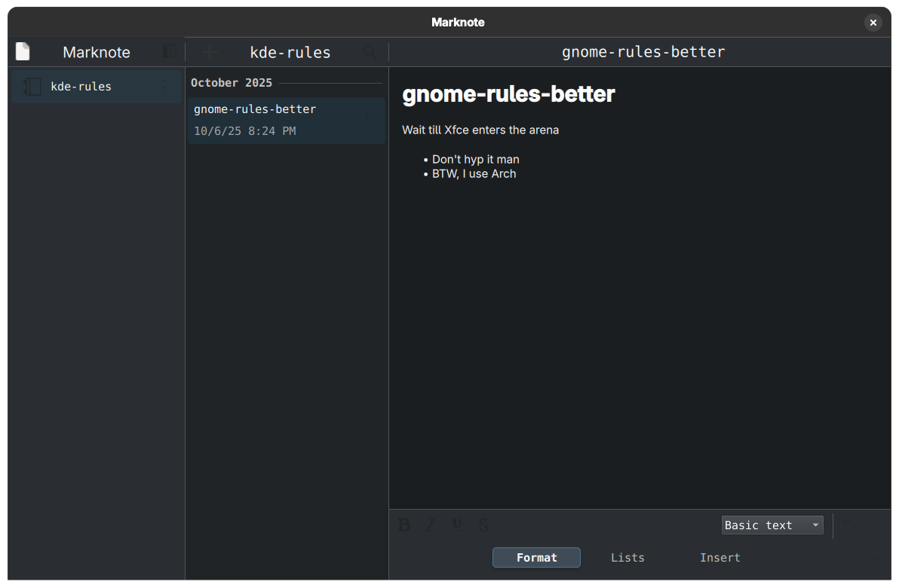Click the kde-rules notebook icon in sidebar
This screenshot has width=899, height=588.
click(x=31, y=86)
